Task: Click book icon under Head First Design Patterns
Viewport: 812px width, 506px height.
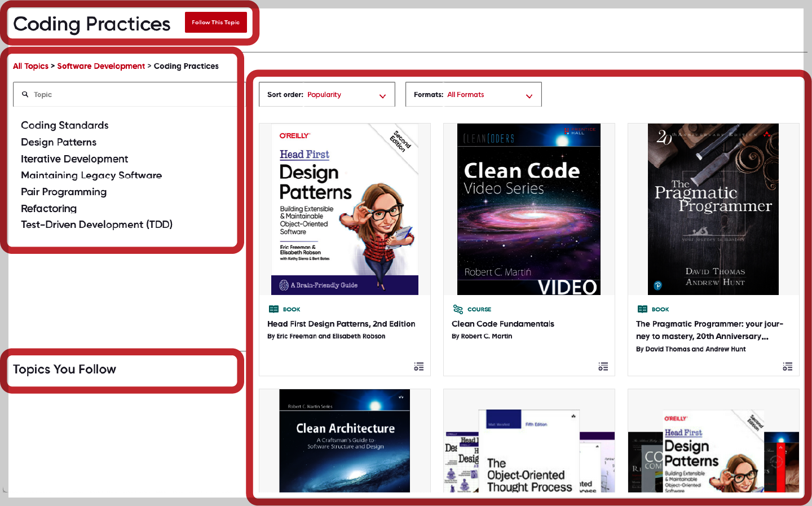Action: 274,309
